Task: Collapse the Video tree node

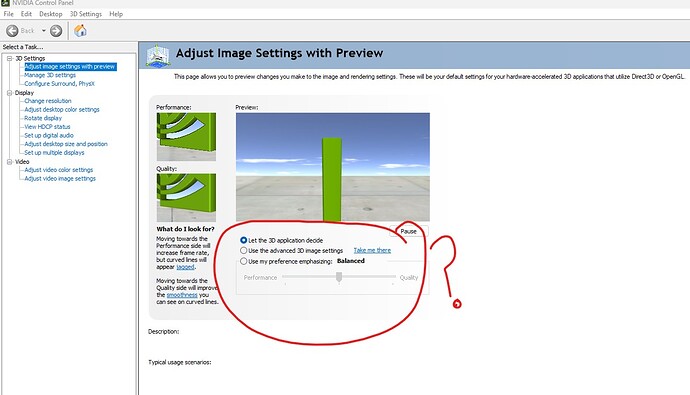Action: (x=10, y=162)
